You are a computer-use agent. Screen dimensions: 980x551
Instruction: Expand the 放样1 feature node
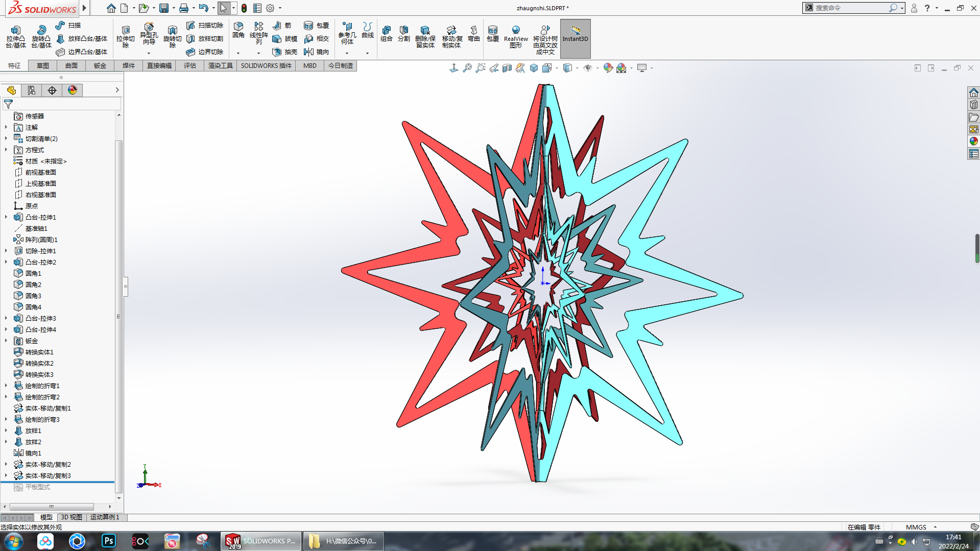(6, 430)
